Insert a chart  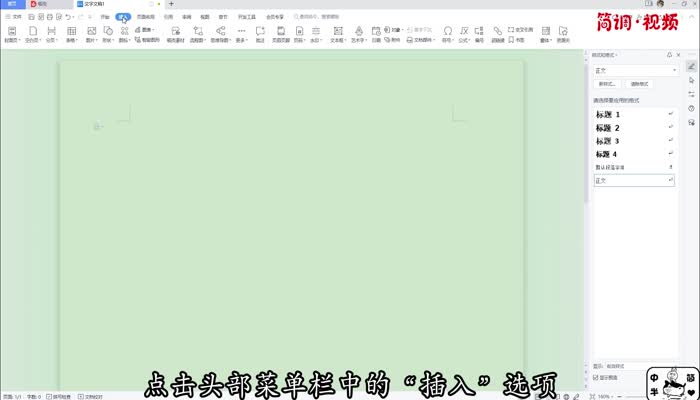tap(144, 30)
